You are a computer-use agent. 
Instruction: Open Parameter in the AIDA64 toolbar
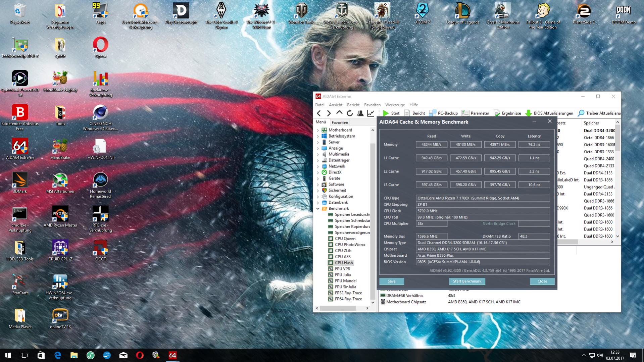click(x=476, y=113)
